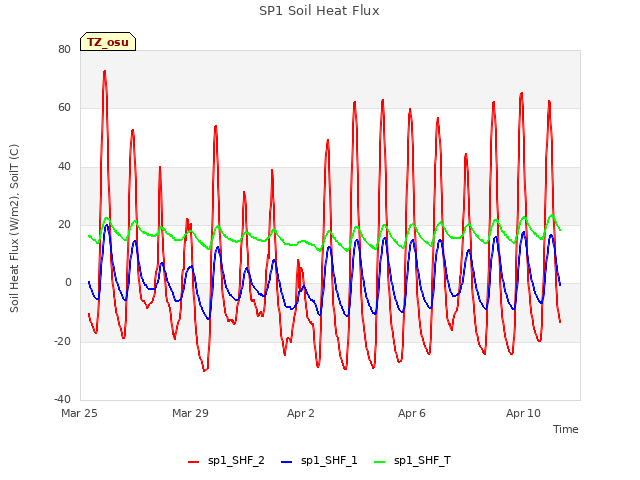Viewport: 640px width, 480px height.
Task: Click the 0 y-axis tick label
Action: 68,283
